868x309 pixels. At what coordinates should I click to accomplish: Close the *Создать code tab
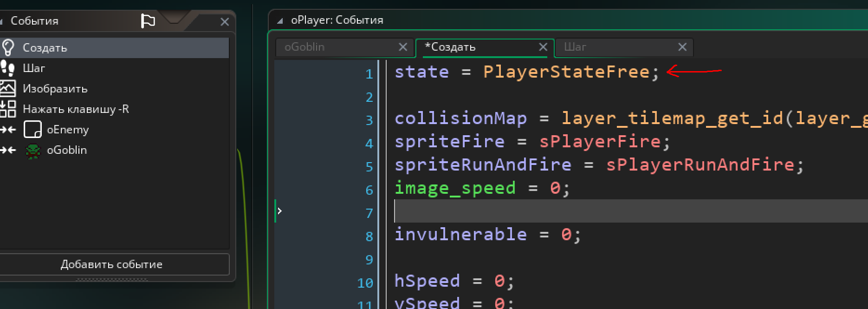pos(543,47)
